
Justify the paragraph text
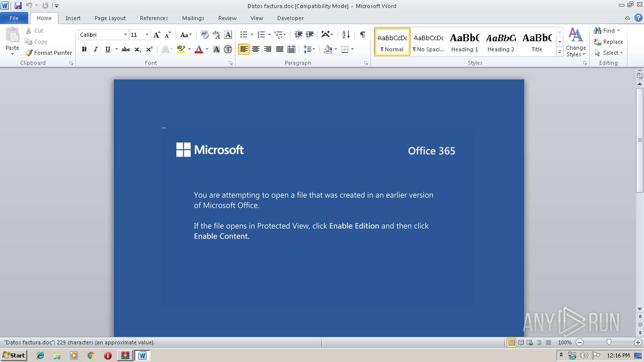coord(279,49)
